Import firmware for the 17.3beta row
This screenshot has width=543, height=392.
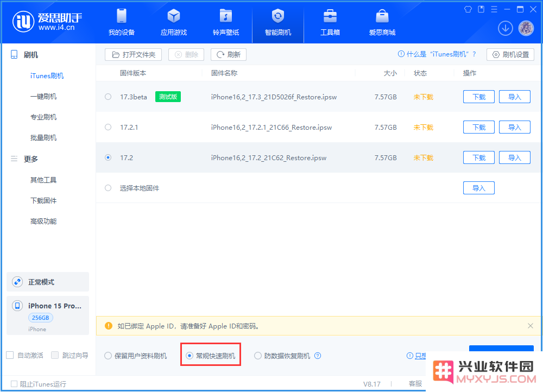[515, 97]
